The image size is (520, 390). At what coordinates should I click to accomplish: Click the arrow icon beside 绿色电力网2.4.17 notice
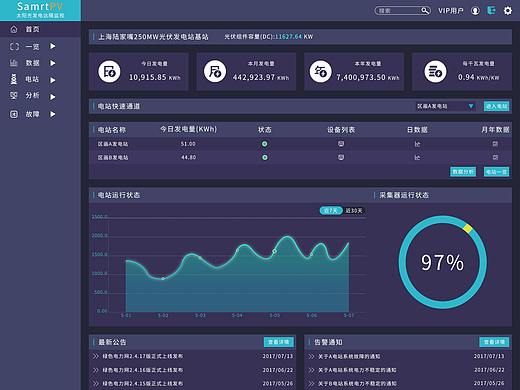(x=96, y=356)
